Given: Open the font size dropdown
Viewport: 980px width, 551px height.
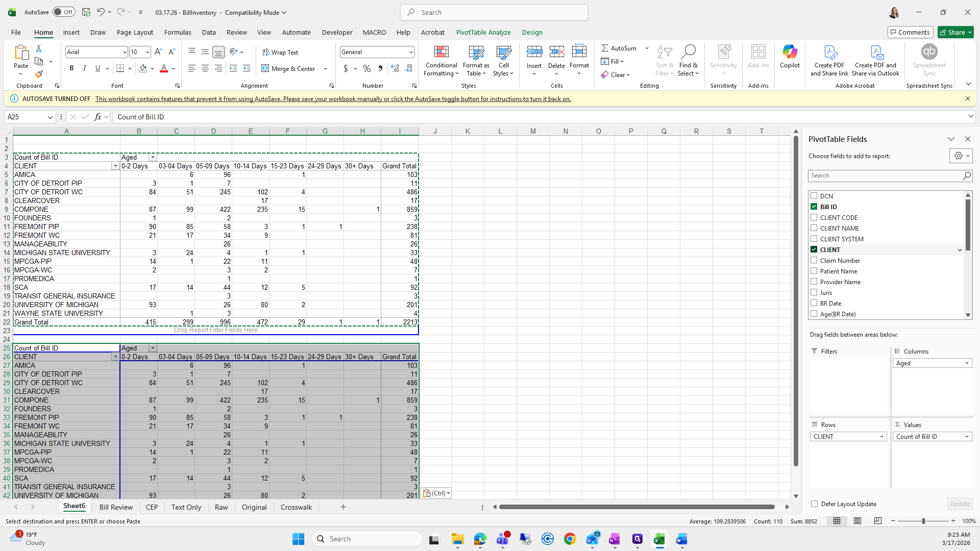Looking at the screenshot, I should click(148, 52).
